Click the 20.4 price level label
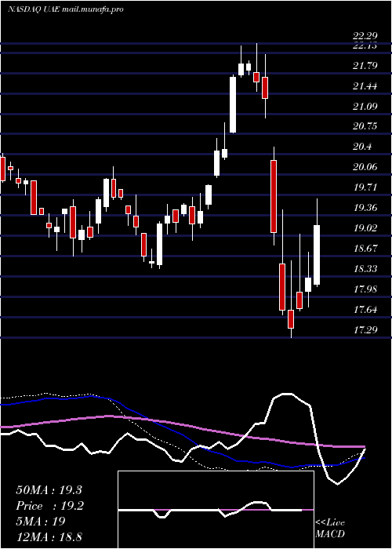 362,147
